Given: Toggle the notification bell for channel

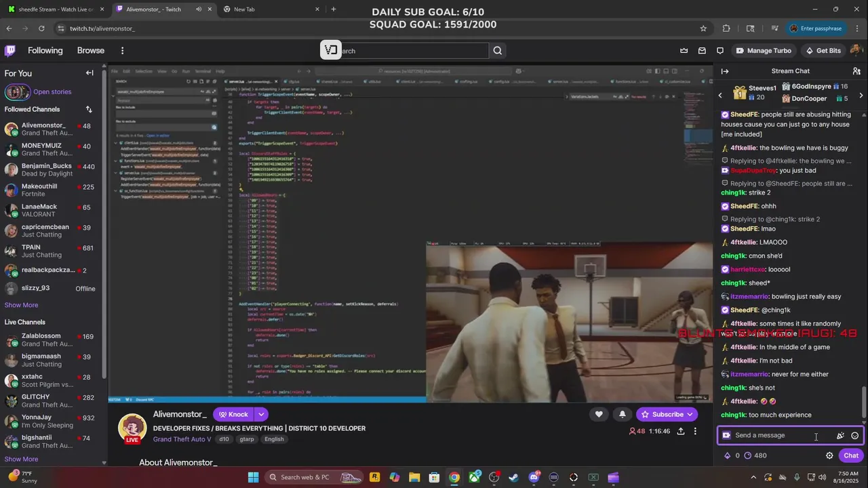Looking at the screenshot, I should point(623,414).
